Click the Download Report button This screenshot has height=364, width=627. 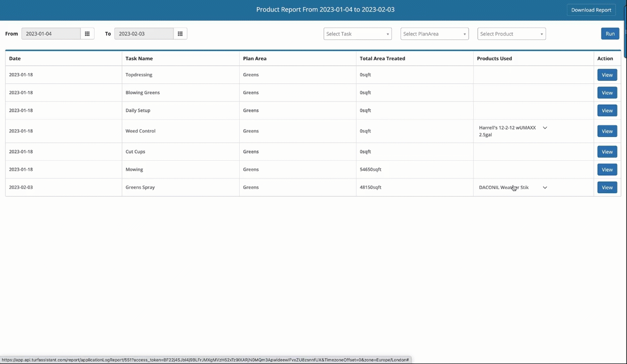(591, 10)
